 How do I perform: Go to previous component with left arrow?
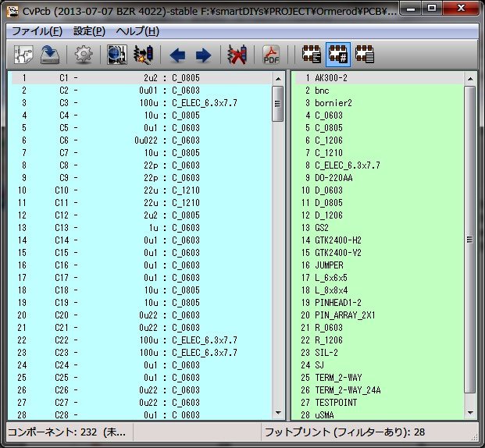coord(177,55)
